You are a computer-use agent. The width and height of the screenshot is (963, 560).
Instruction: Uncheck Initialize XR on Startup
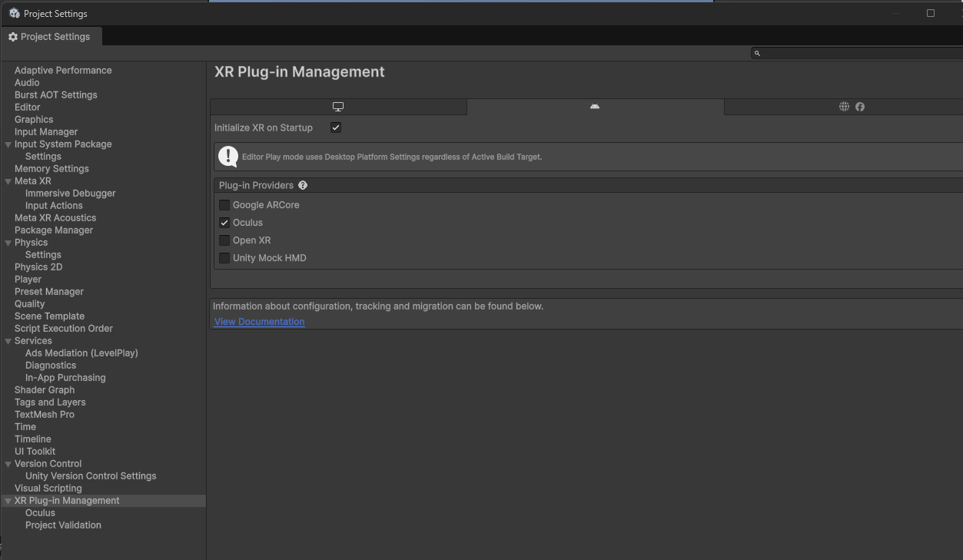(335, 128)
